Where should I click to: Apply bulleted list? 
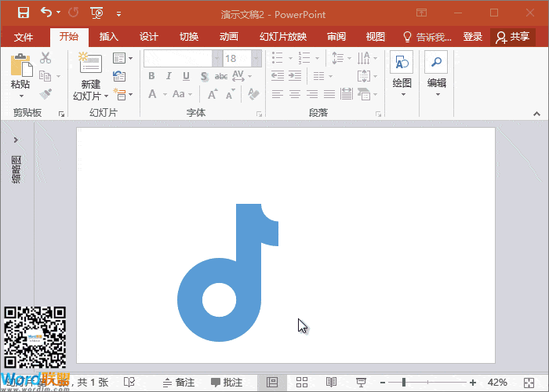[x=278, y=58]
